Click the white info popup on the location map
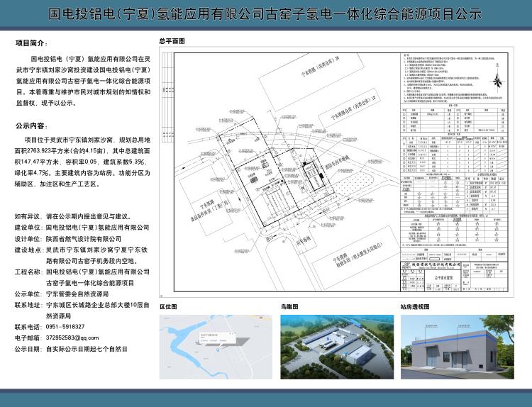The image size is (532, 407). click(218, 338)
